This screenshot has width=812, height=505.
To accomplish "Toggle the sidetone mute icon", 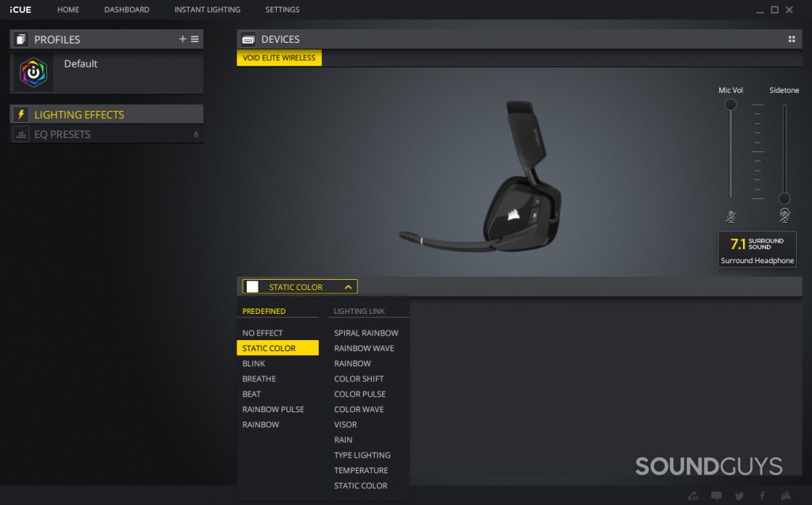I will [784, 215].
